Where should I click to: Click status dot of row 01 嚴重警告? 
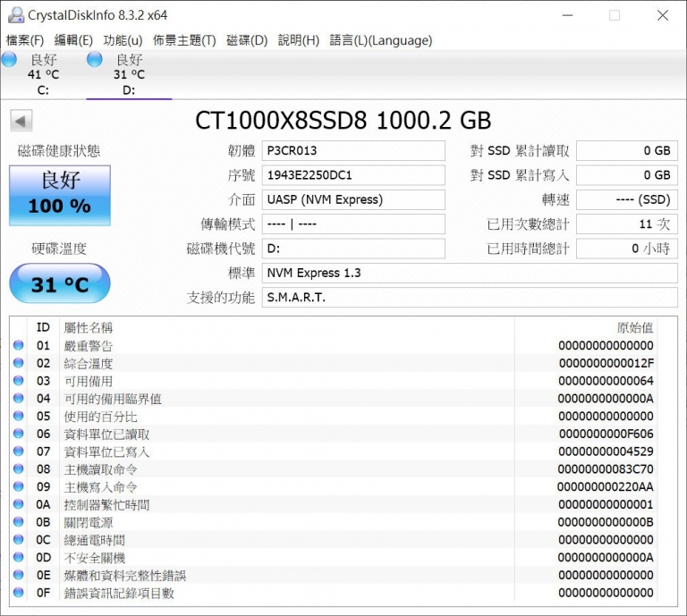tap(19, 345)
